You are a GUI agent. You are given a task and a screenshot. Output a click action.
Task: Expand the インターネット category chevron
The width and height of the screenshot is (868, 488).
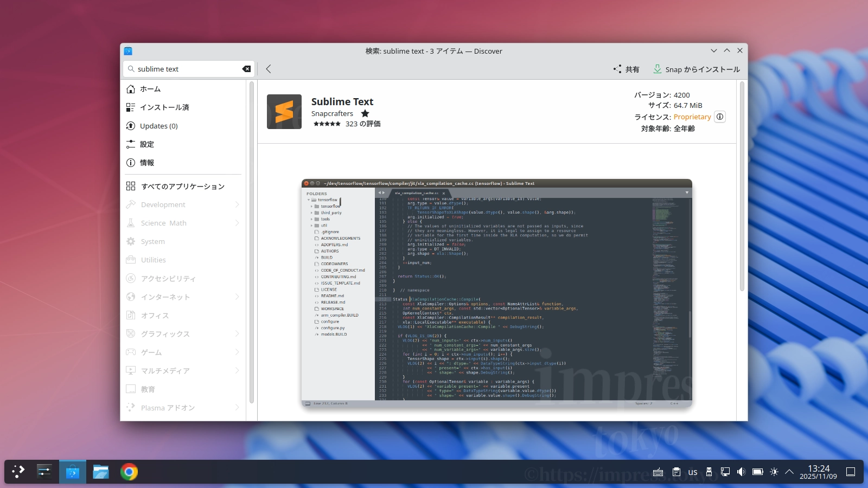click(x=237, y=297)
